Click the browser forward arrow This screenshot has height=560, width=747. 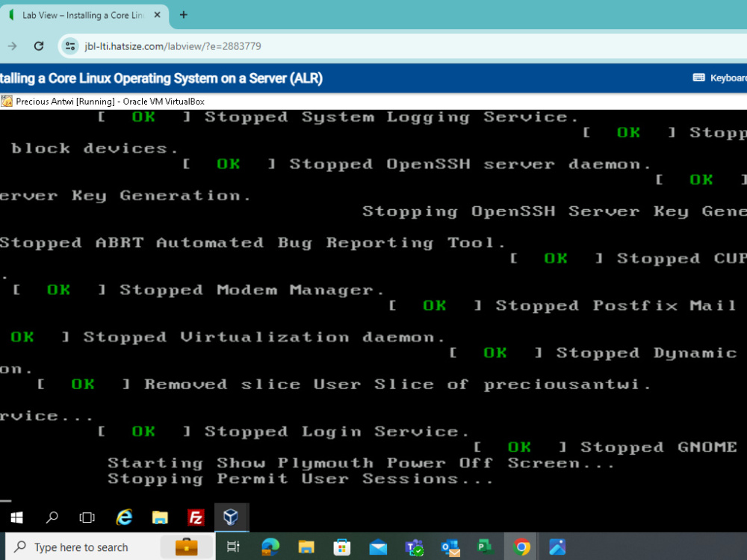point(13,46)
